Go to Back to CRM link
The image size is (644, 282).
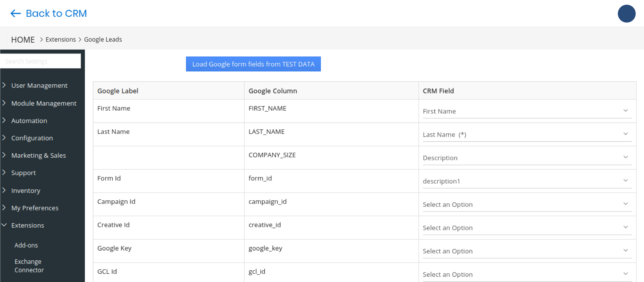coord(56,13)
